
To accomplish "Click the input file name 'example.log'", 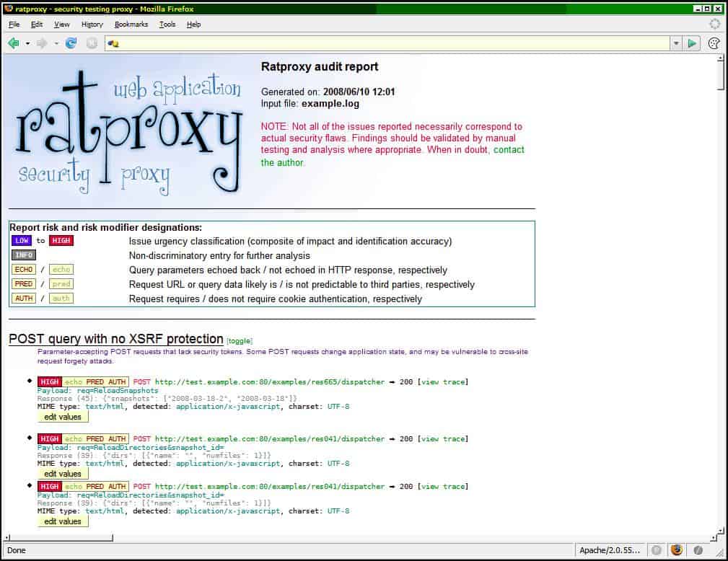I will pos(330,104).
